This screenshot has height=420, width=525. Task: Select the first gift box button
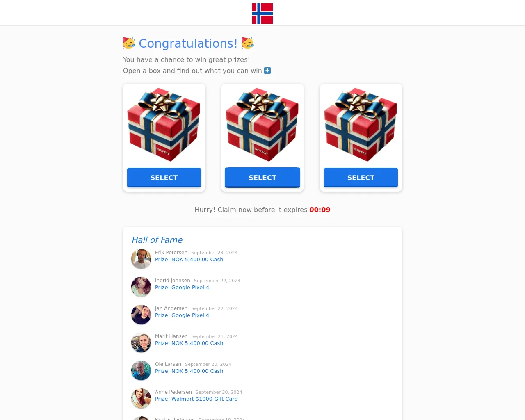pyautogui.click(x=164, y=178)
